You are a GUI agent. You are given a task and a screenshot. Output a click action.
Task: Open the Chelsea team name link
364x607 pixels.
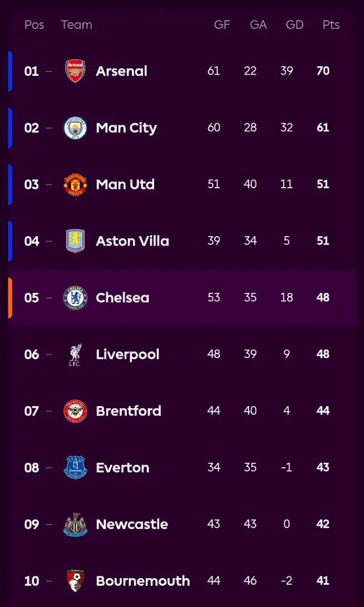pyautogui.click(x=122, y=298)
